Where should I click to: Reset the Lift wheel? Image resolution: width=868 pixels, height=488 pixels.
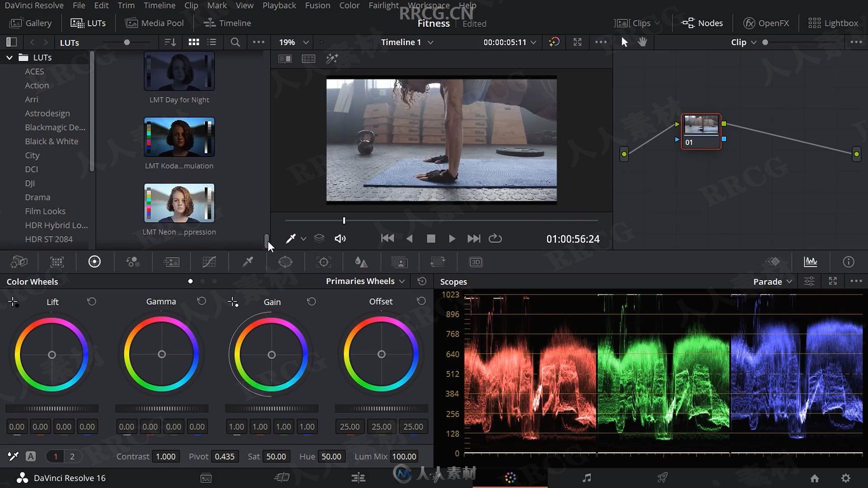pyautogui.click(x=92, y=301)
